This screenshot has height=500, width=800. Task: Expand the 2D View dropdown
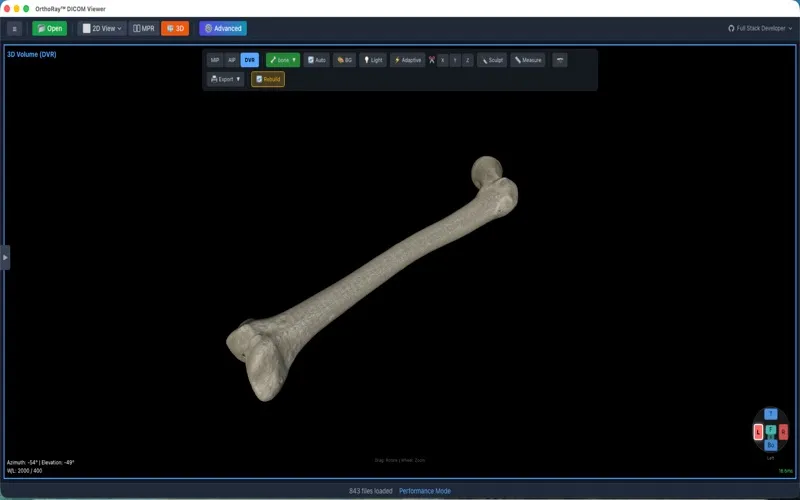103,29
